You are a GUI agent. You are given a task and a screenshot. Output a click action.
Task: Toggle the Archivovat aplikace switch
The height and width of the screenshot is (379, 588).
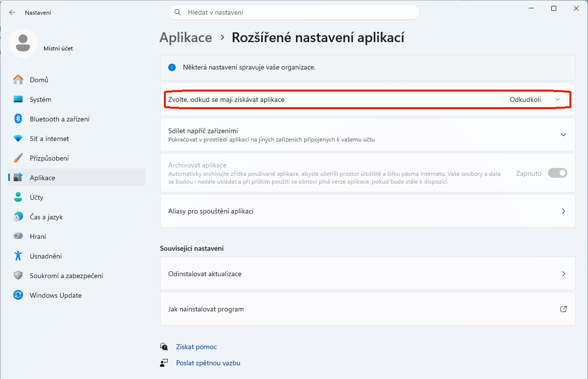(557, 173)
